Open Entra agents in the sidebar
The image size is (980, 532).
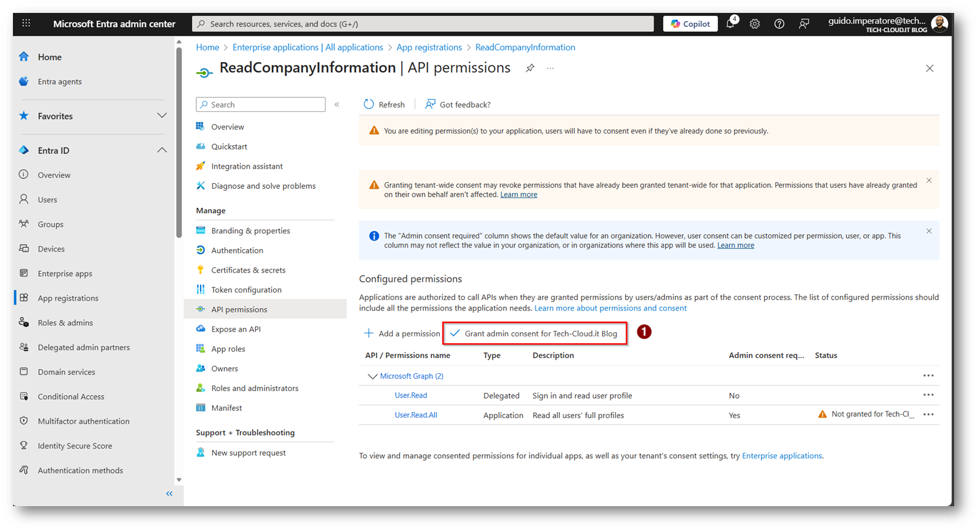point(60,82)
